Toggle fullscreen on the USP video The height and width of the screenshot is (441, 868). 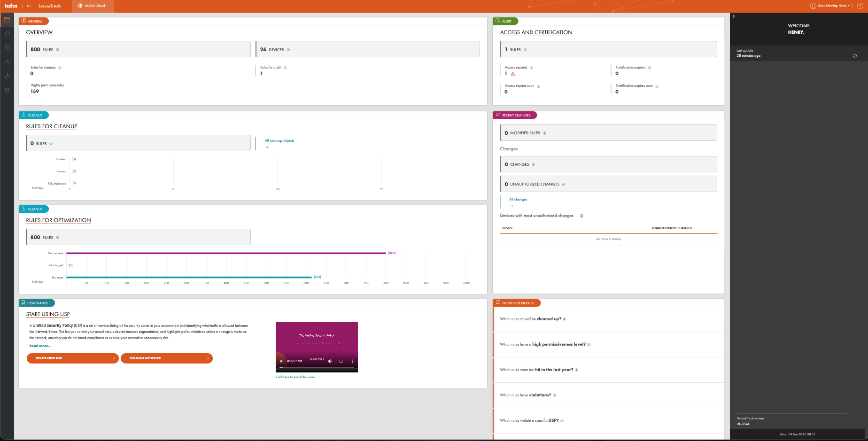(x=341, y=361)
